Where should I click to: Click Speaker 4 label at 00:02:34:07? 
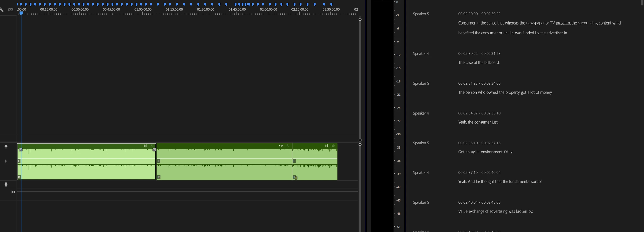pyautogui.click(x=421, y=113)
